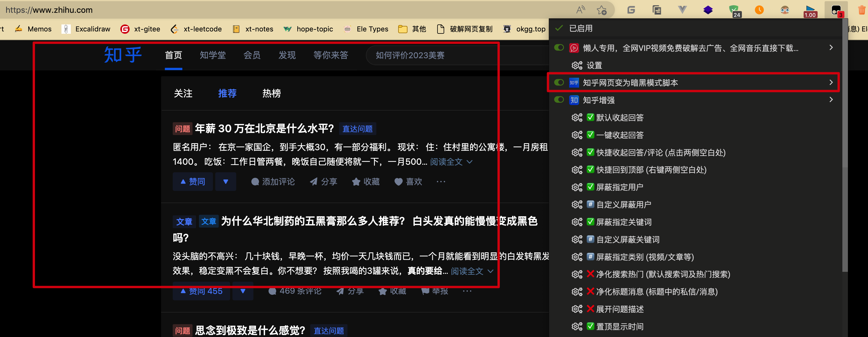The height and width of the screenshot is (337, 868).
Task: Disable the 知乎增强 script toggle
Action: pos(559,100)
